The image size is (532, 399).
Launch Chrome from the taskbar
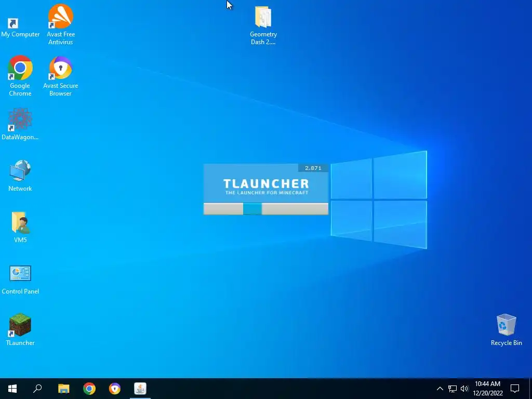tap(89, 389)
